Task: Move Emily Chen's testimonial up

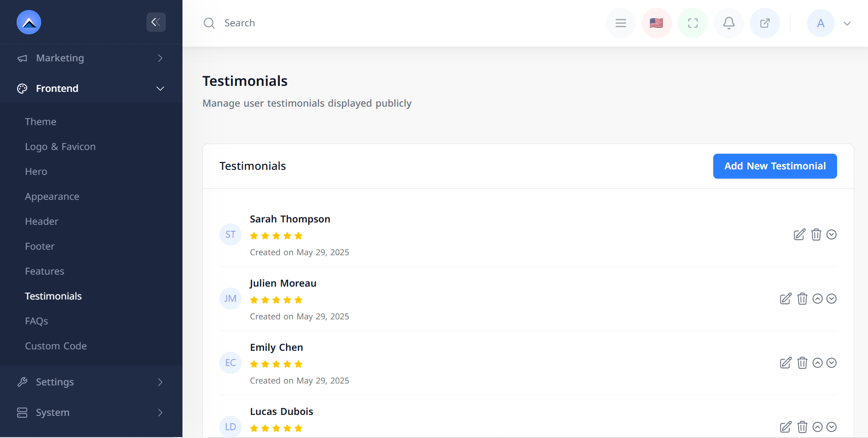Action: click(818, 363)
